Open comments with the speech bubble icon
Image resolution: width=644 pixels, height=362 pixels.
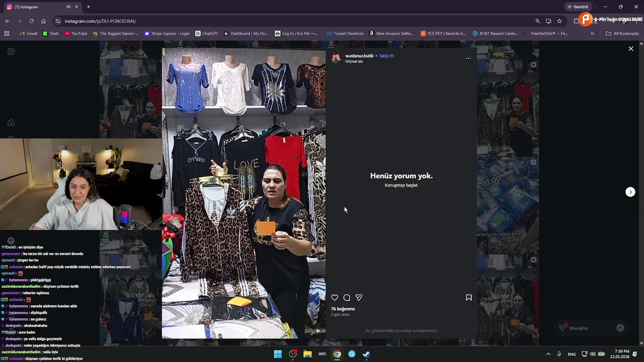click(347, 298)
